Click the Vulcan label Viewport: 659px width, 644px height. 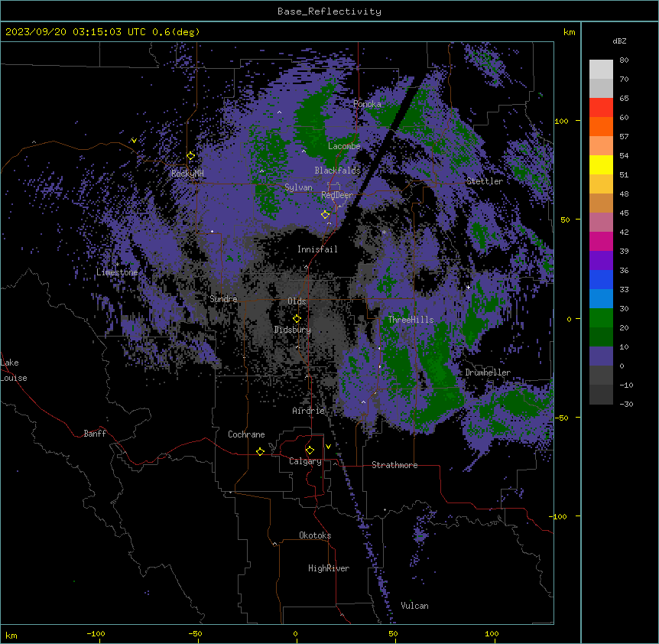tap(414, 606)
